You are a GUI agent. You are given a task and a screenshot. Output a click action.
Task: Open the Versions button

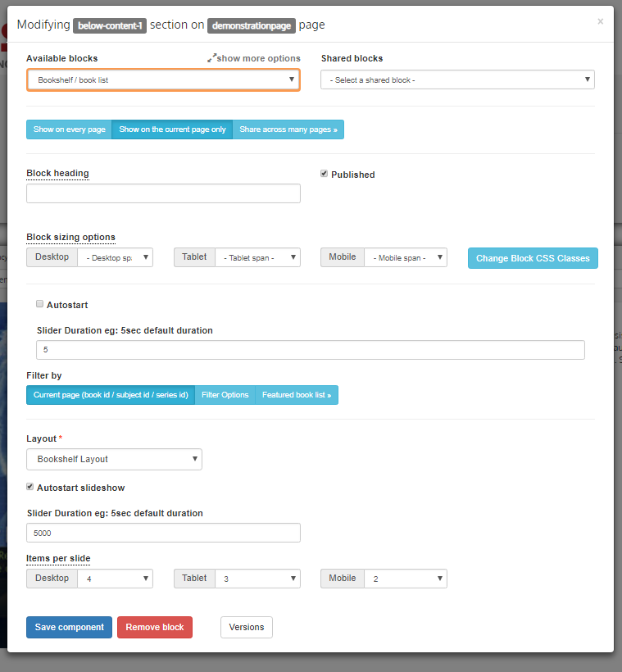pyautogui.click(x=246, y=627)
